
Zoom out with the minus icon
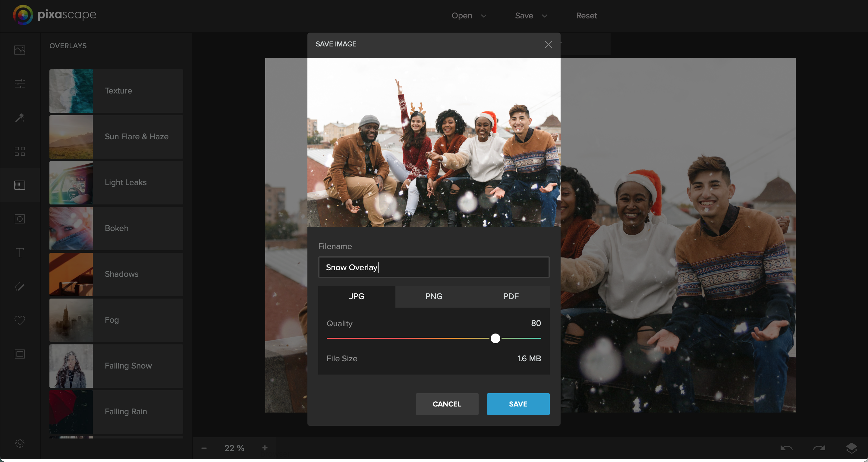[204, 448]
